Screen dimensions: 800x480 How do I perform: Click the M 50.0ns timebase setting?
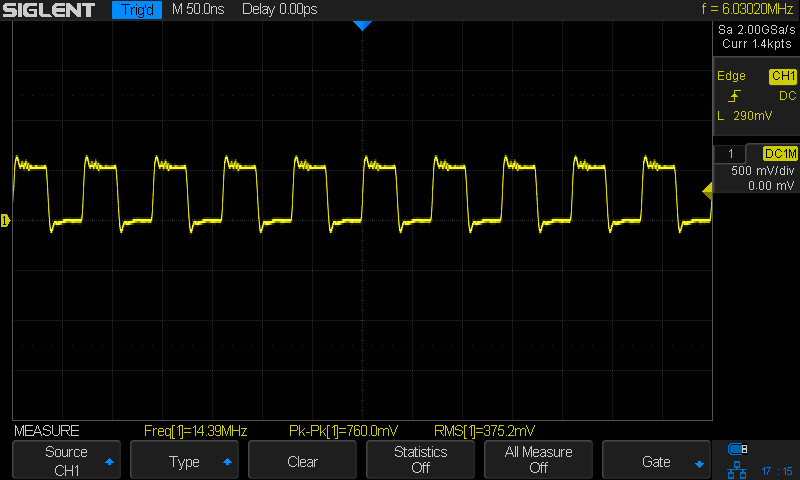199,10
